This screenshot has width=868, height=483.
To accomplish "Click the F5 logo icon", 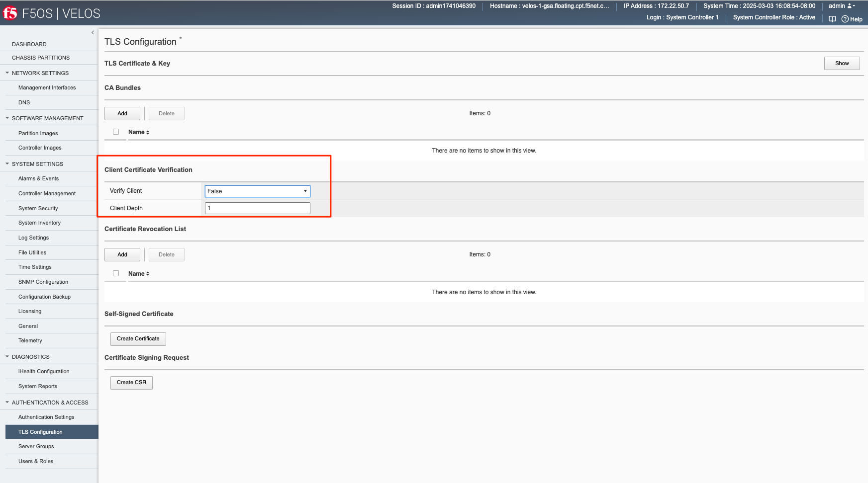I will tap(10, 13).
